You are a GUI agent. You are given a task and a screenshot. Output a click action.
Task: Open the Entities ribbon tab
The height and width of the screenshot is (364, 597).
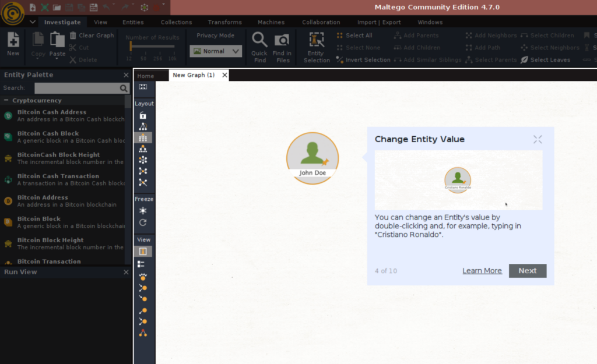point(133,22)
